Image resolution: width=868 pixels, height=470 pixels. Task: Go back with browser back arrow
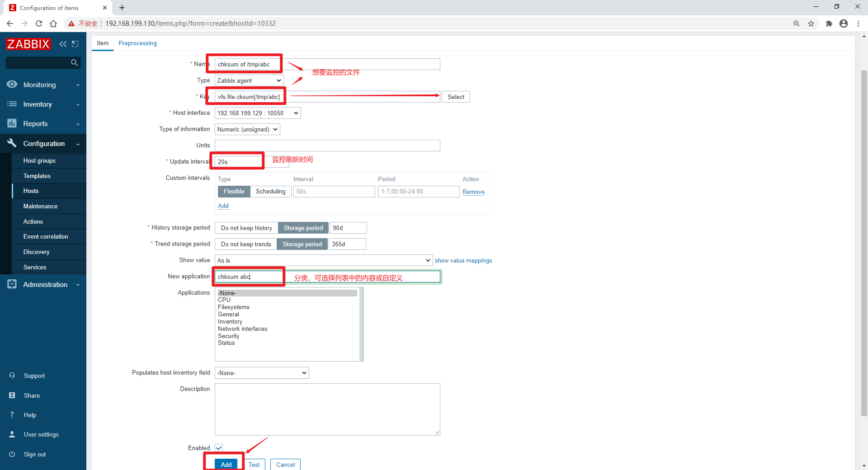10,23
